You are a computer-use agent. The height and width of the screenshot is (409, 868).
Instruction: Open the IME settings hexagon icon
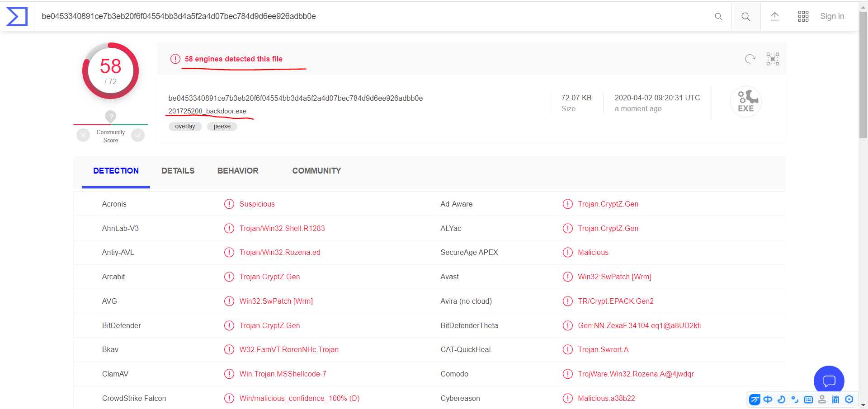coord(849,400)
